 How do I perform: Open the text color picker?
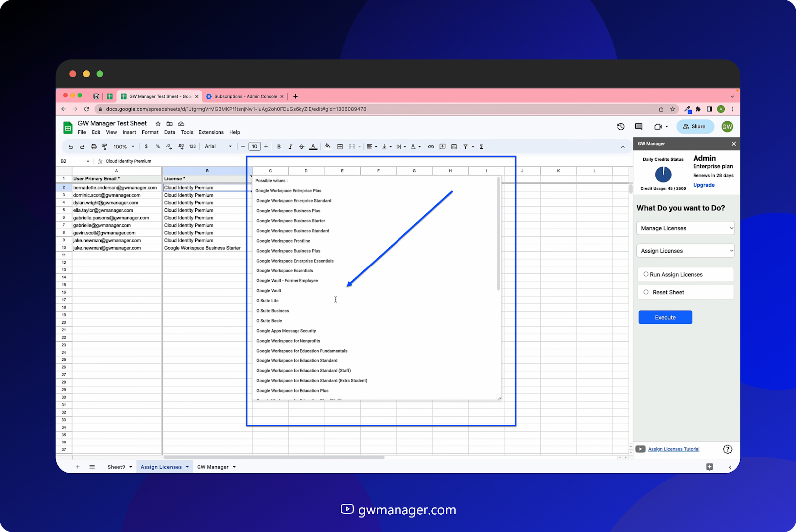pyautogui.click(x=313, y=147)
